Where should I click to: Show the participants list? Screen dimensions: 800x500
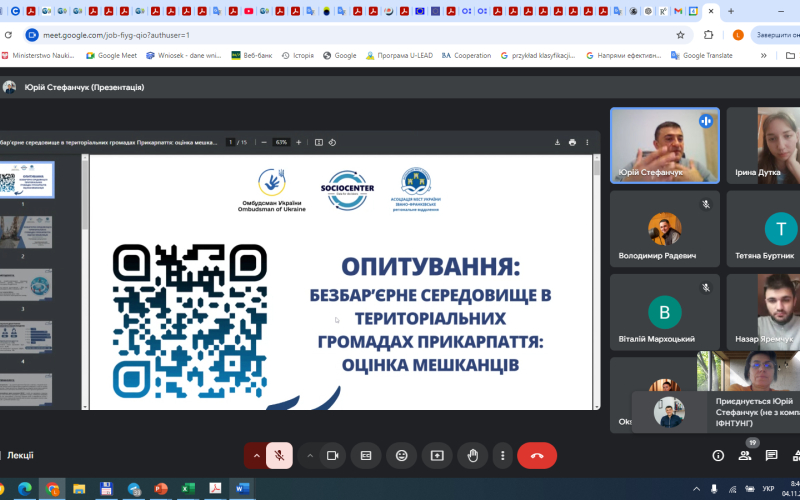(x=745, y=456)
